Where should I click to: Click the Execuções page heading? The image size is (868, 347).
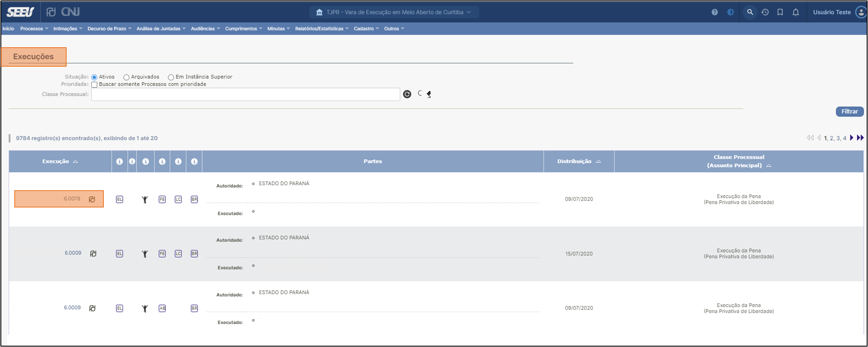(33, 57)
